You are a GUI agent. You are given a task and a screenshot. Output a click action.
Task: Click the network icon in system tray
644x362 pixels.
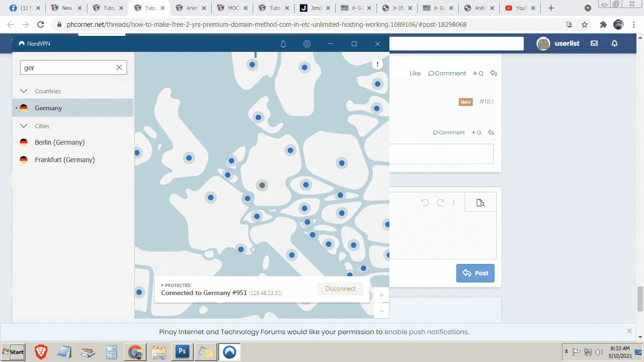click(587, 352)
